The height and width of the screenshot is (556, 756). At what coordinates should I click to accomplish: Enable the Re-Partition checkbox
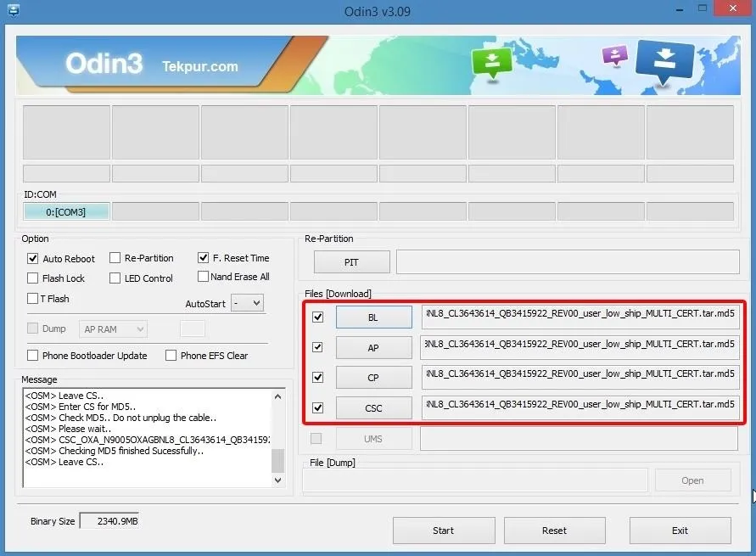pos(115,258)
